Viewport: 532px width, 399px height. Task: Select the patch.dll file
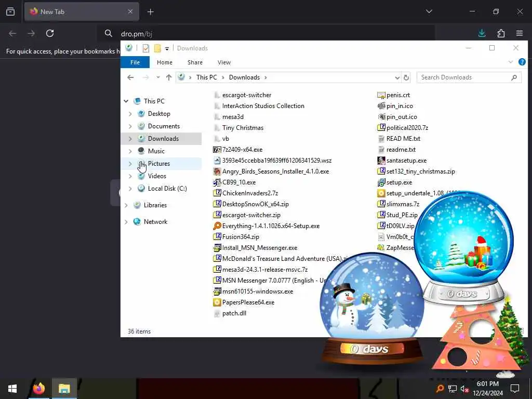pos(234,313)
